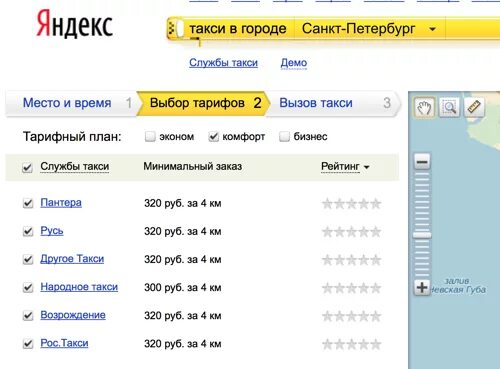Uncheck the Возрождение checkbox
This screenshot has height=369, width=500.
(x=28, y=315)
